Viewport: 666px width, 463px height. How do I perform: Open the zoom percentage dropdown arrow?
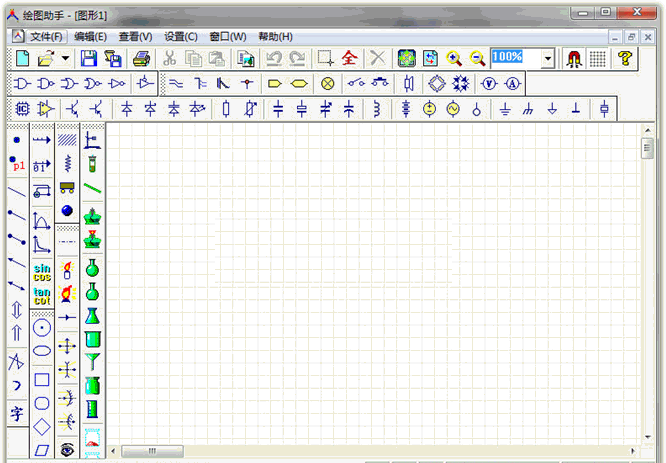click(548, 59)
